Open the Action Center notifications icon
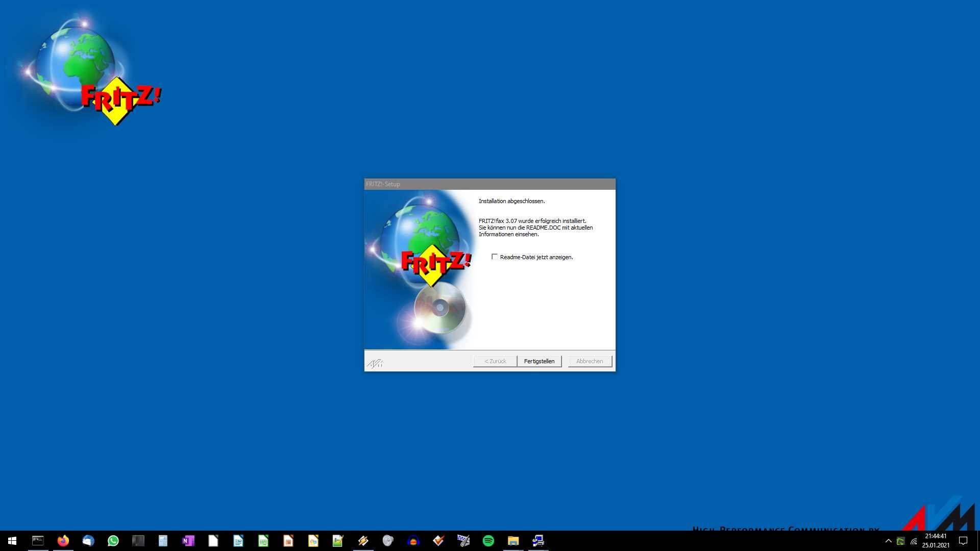This screenshot has height=551, width=980. (963, 541)
